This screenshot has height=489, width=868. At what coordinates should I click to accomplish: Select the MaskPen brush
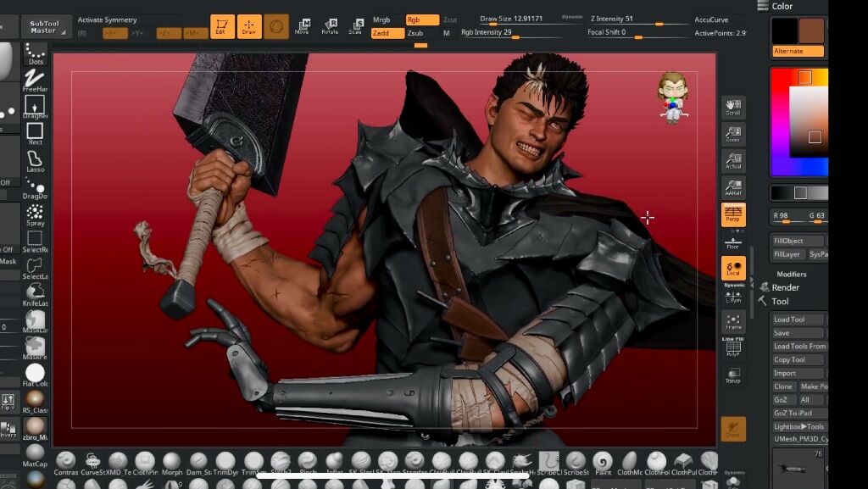[35, 348]
